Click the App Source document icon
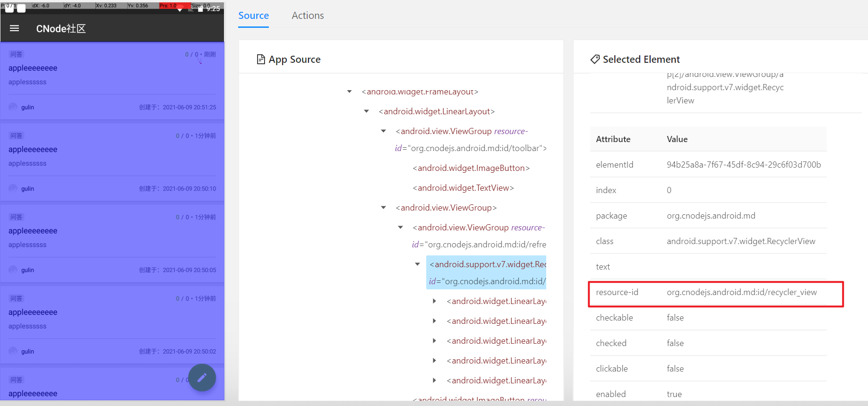Screen dimensions: 868x406 [x=260, y=59]
